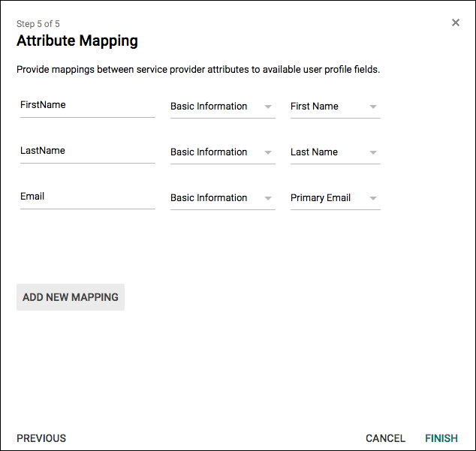This screenshot has width=476, height=451.
Task: Click arrow icon next to Primary Email
Action: (x=373, y=199)
